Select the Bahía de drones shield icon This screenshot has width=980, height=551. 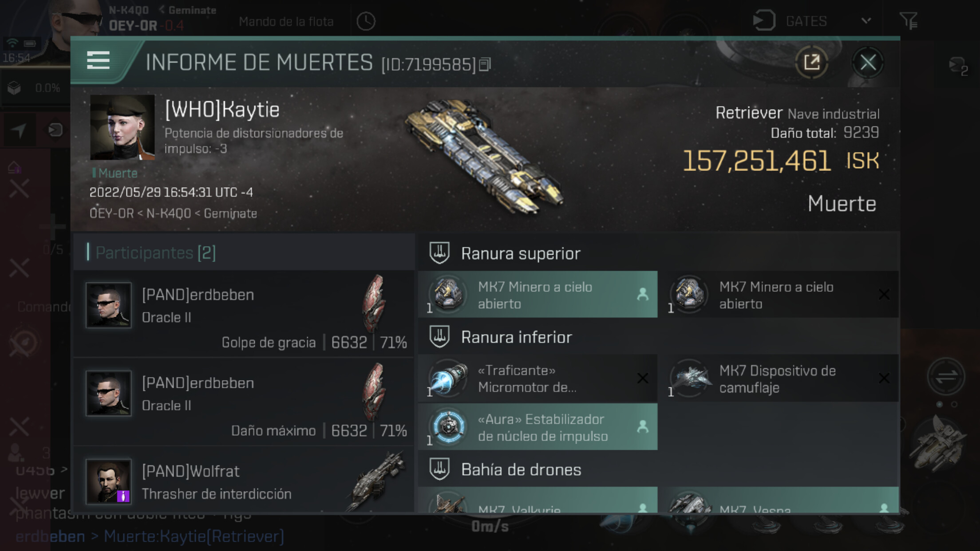pyautogui.click(x=439, y=469)
